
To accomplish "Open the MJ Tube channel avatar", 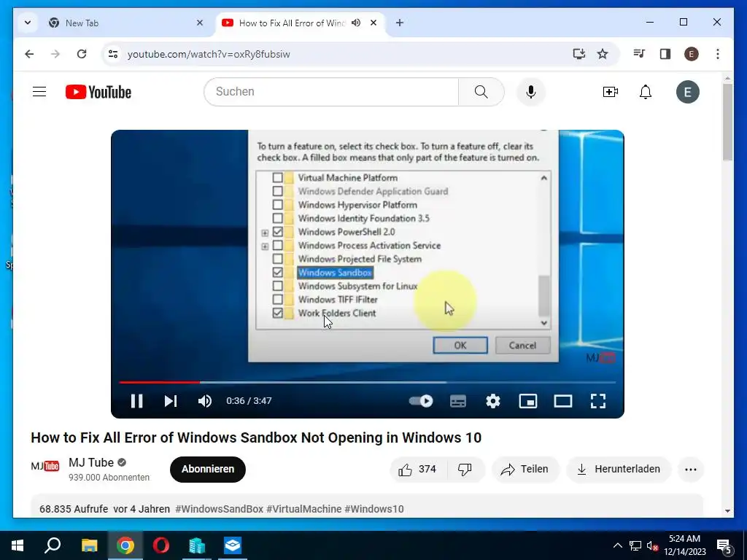I will [45, 466].
